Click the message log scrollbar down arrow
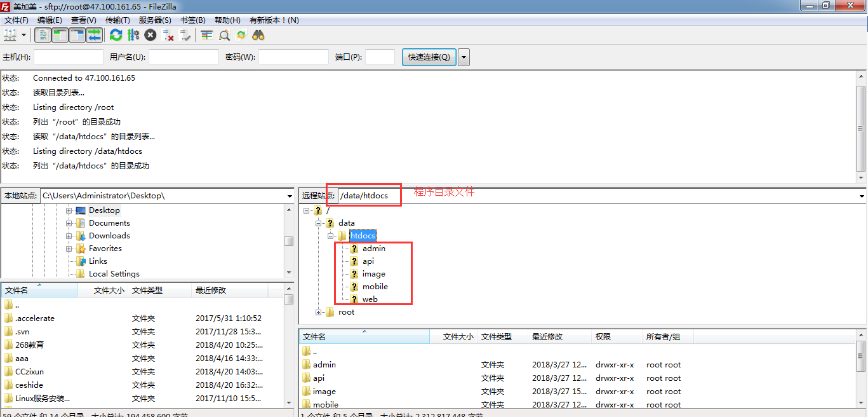This screenshot has width=868, height=417. tap(862, 178)
